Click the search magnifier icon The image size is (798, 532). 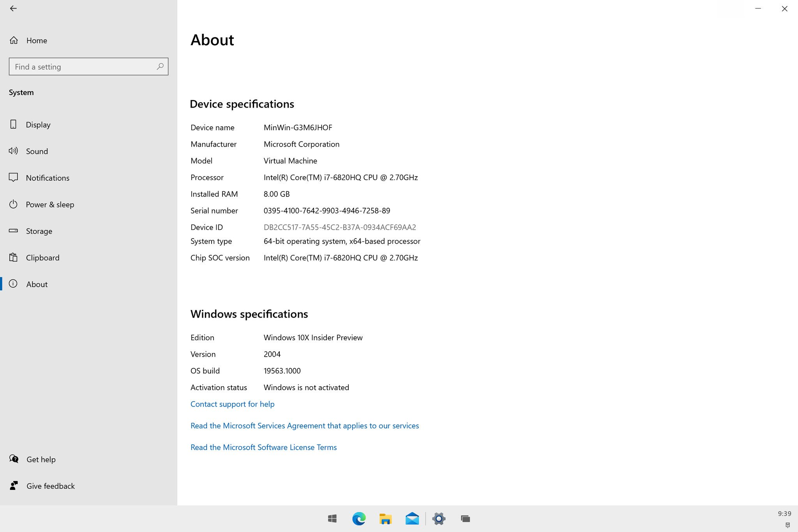coord(160,67)
